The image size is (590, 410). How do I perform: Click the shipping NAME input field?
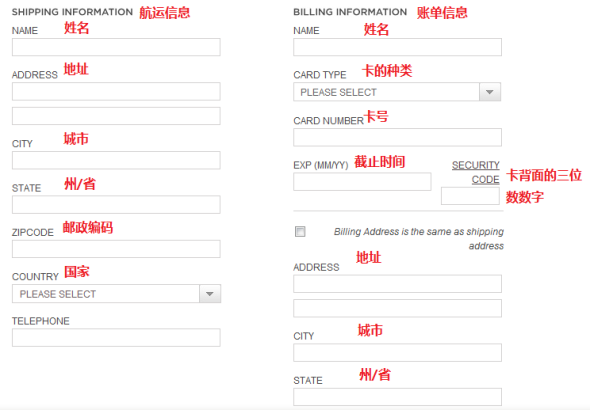(x=116, y=47)
